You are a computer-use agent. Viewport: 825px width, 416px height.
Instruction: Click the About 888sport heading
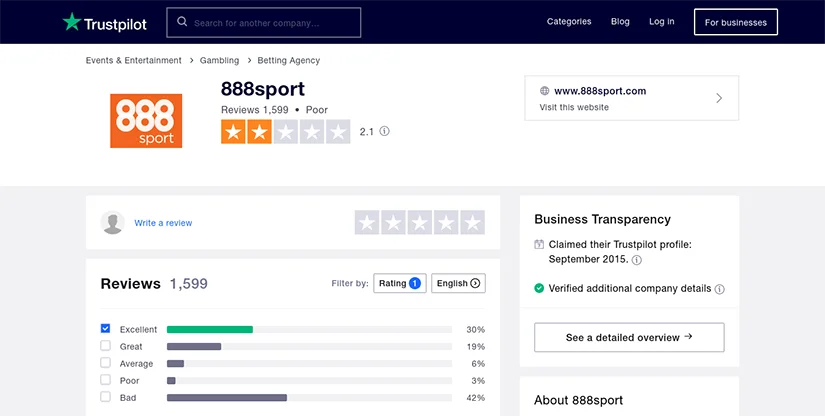pyautogui.click(x=578, y=400)
